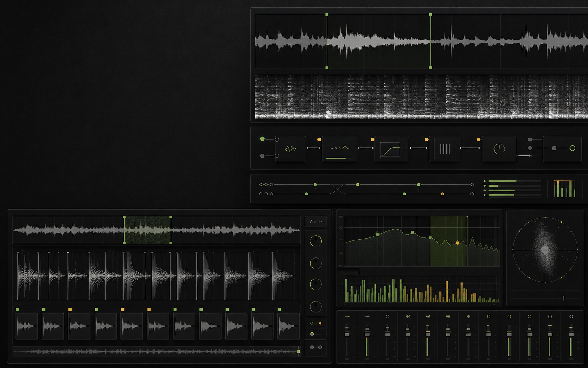The image size is (588, 368).
Task: Toggle the grey square input at signal chain start
Action: 262,156
